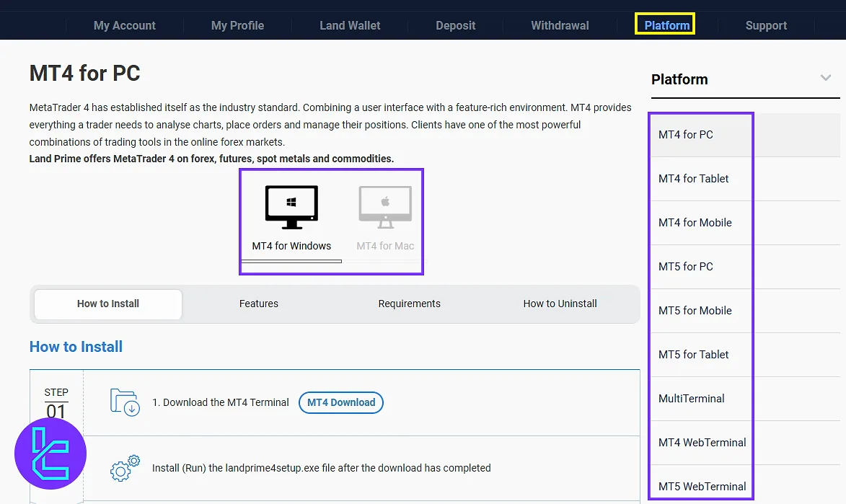Click the download folder icon in step 1
This screenshot has width=846, height=504.
point(125,402)
